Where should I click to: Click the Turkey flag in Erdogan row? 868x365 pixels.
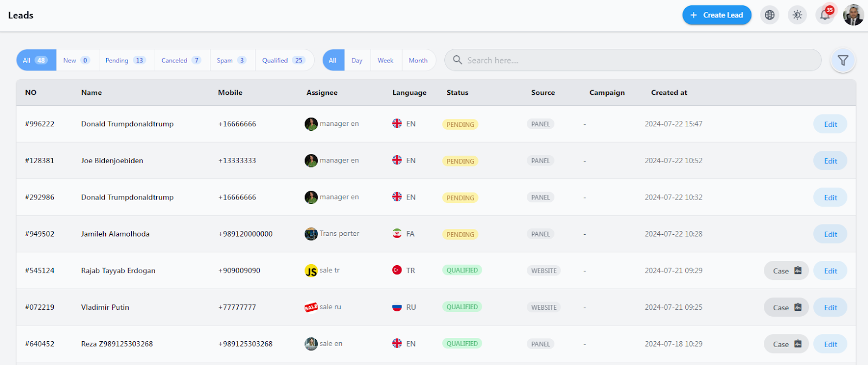pyautogui.click(x=397, y=270)
